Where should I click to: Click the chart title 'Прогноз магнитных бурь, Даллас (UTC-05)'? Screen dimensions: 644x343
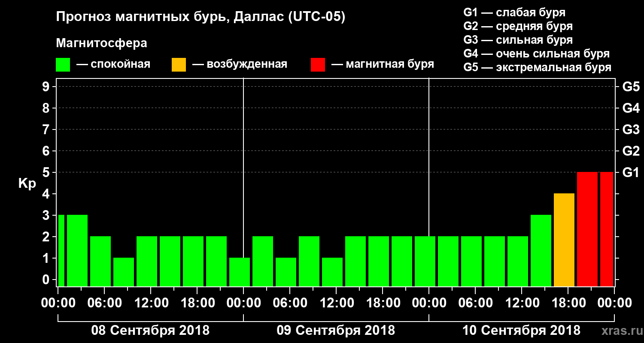[x=200, y=17]
